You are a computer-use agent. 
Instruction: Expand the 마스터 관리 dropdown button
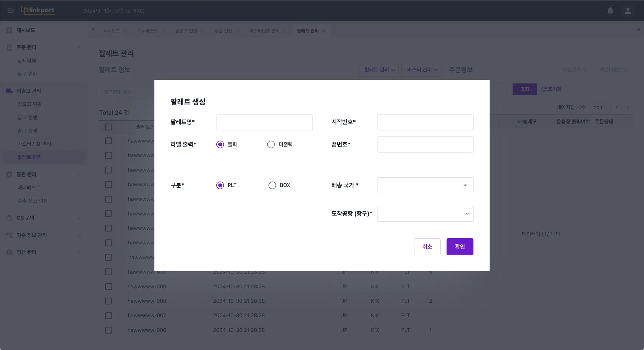click(421, 69)
